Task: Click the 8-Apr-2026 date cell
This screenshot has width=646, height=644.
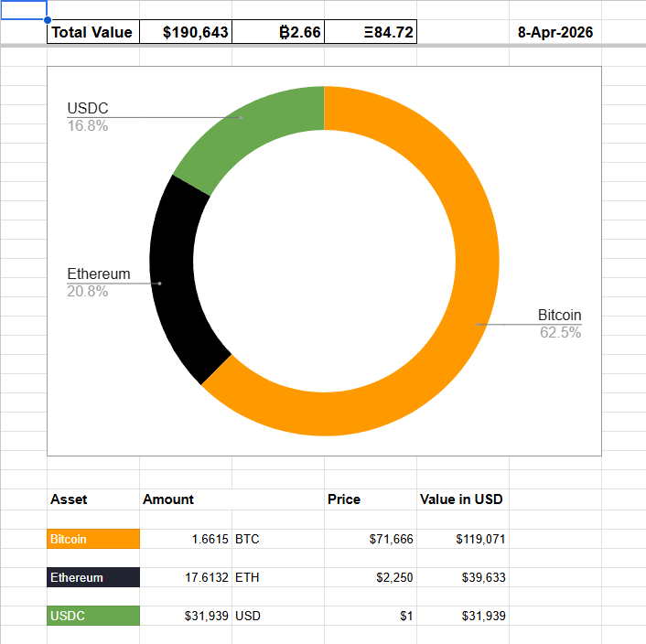Action: point(554,32)
